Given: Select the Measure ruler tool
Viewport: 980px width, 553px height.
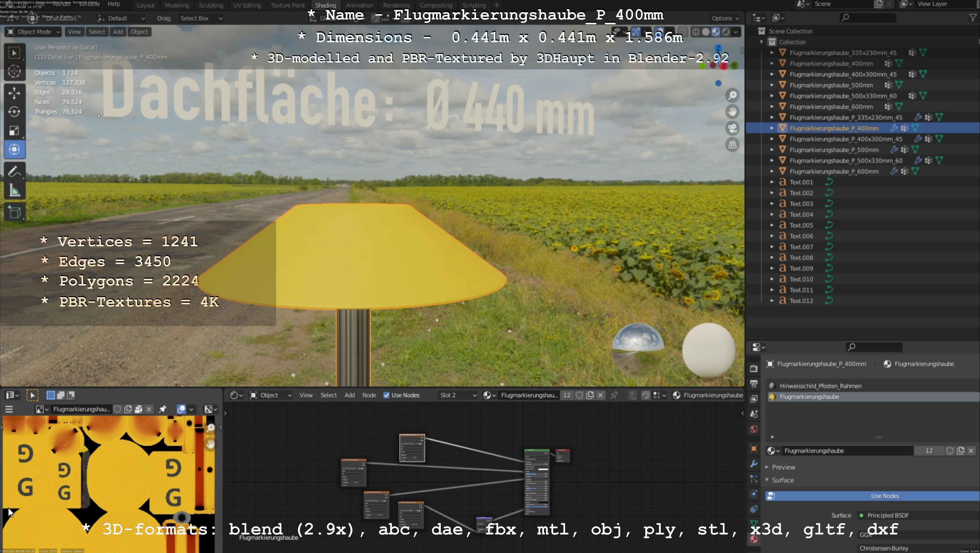Looking at the screenshot, I should coord(14,190).
